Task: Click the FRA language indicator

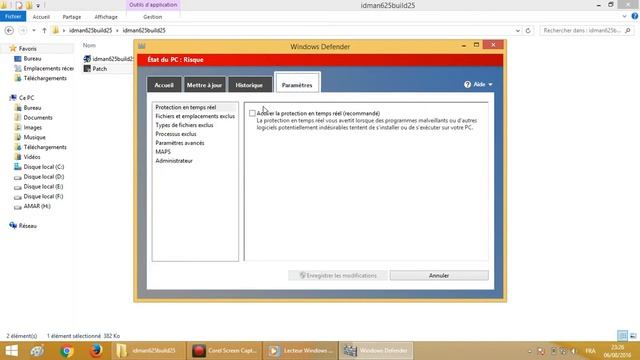Action: 590,351
